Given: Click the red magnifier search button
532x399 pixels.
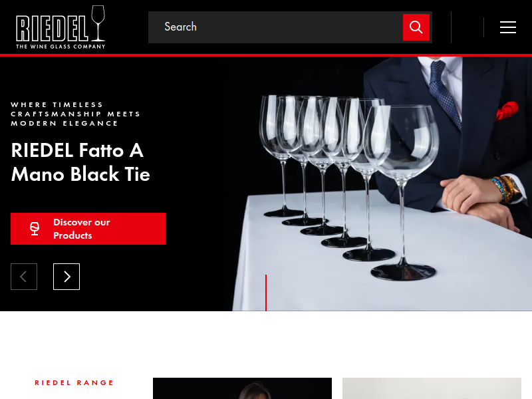Looking at the screenshot, I should pyautogui.click(x=416, y=27).
